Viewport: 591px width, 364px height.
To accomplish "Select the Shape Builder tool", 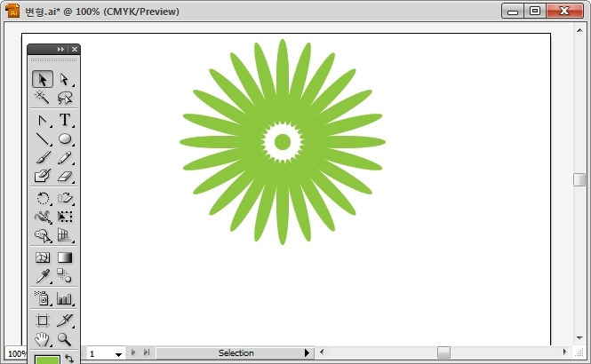I will pos(43,235).
